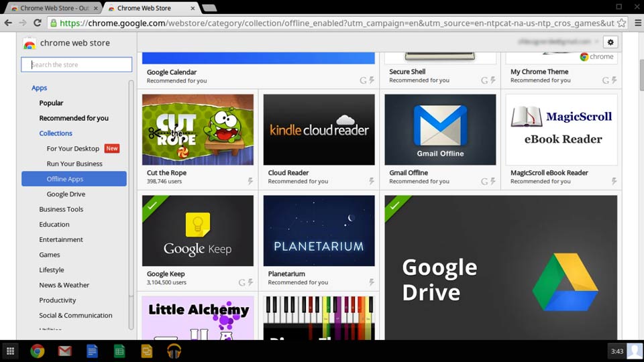Open Google Keep app thumbnail

click(x=197, y=231)
